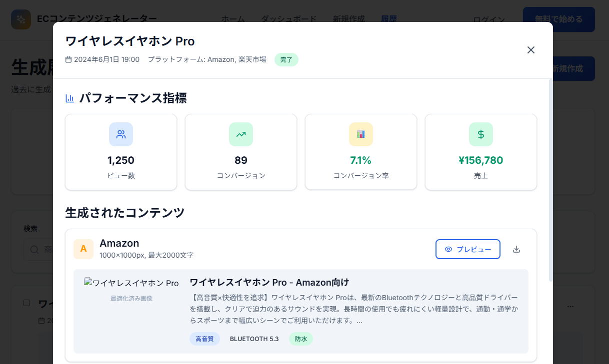Open the Amazon プレビュー button
Image resolution: width=609 pixels, height=364 pixels.
point(467,249)
